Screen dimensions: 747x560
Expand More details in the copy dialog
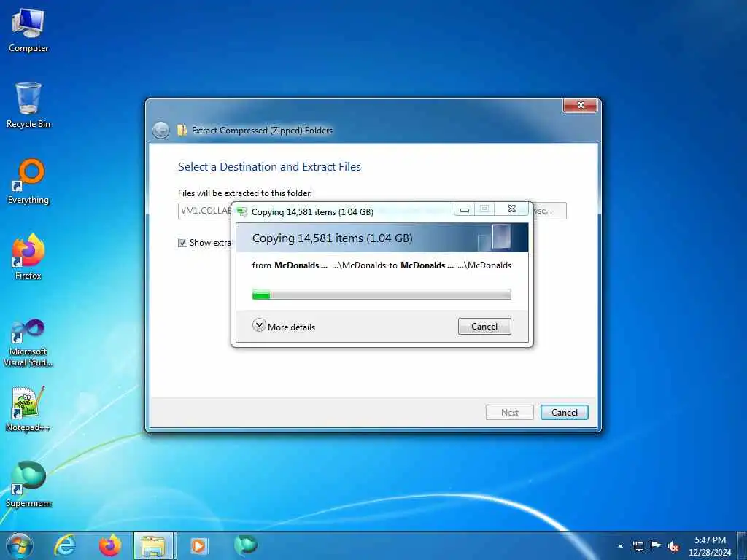pos(284,327)
